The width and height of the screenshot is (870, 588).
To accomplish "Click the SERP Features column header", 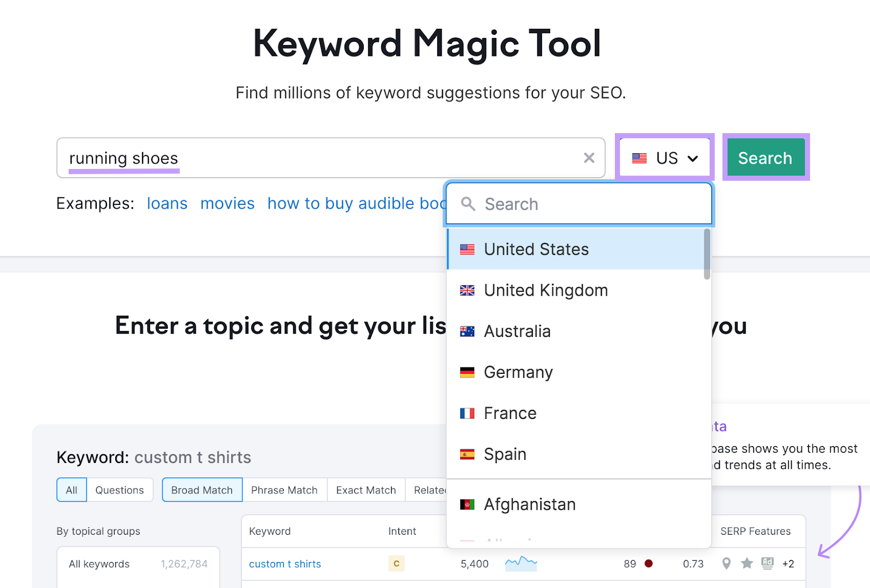I will coord(756,531).
